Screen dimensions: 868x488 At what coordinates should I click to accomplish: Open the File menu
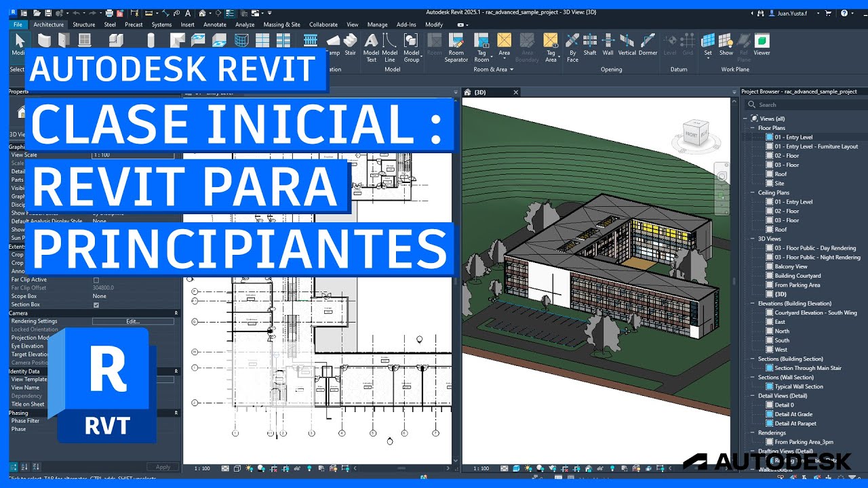[18, 24]
